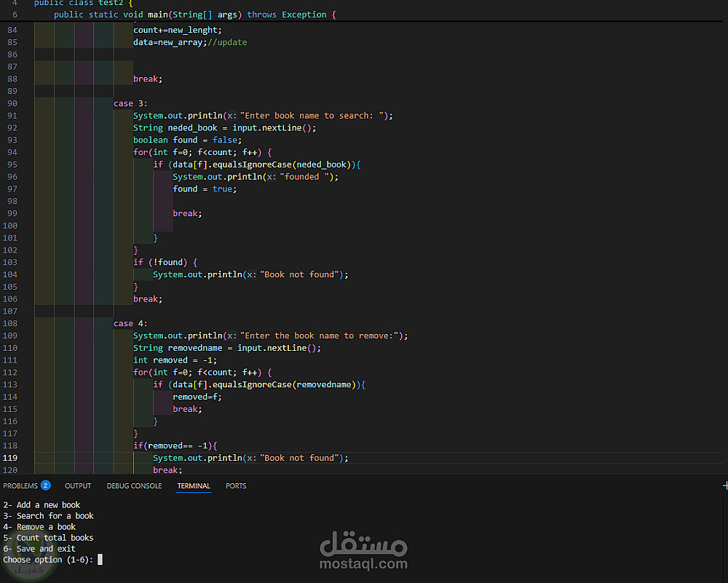The image size is (728, 583).
Task: Click 'int removed = -1;' on line 111
Action: pos(175,360)
